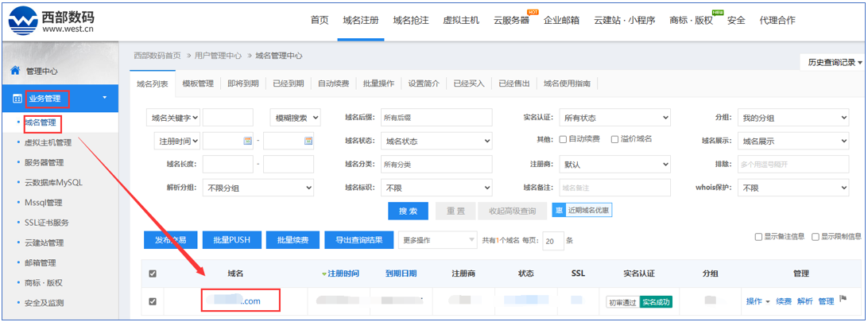Click the 批量续费 button
The height and width of the screenshot is (322, 868).
[293, 240]
